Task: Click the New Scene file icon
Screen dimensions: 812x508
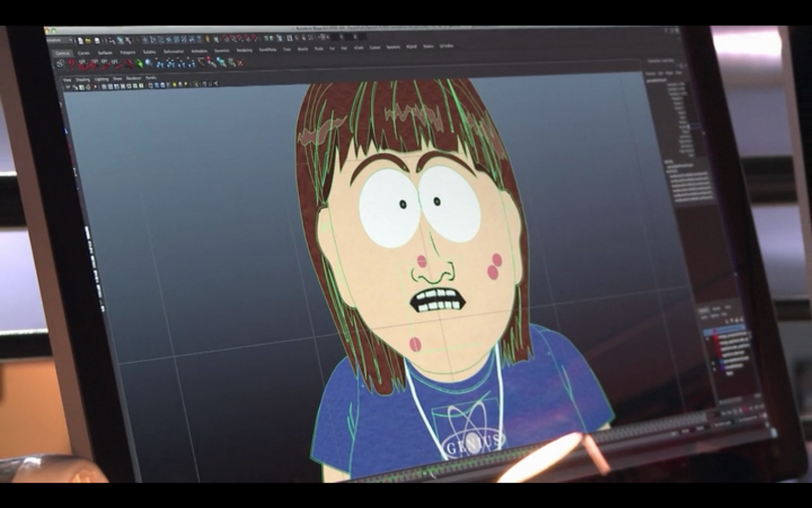Action: click(80, 41)
